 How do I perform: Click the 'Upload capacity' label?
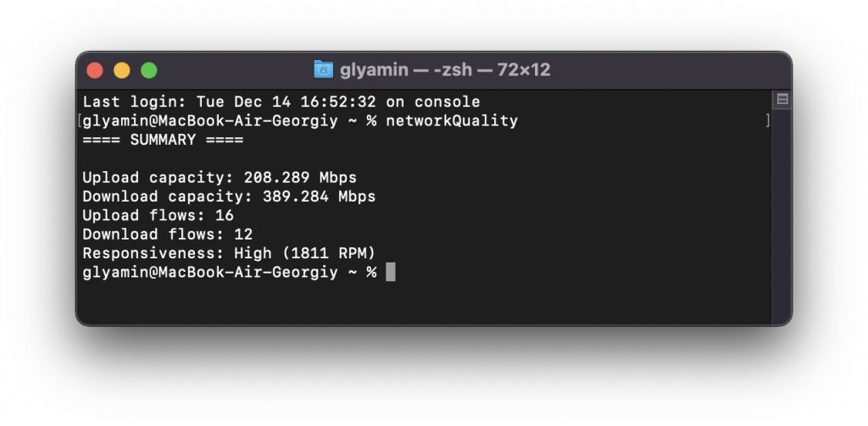159,178
